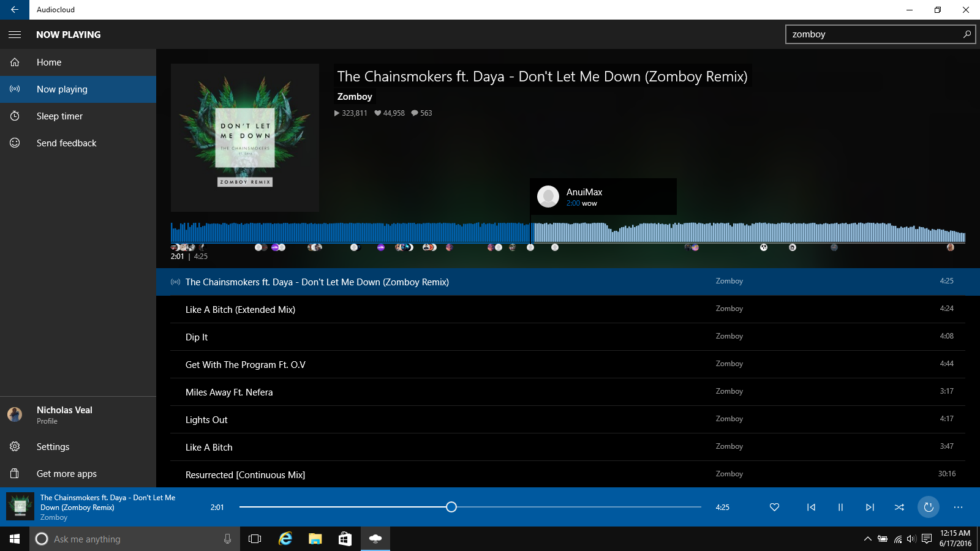
Task: Click AnuiMax comment avatar
Action: click(548, 197)
